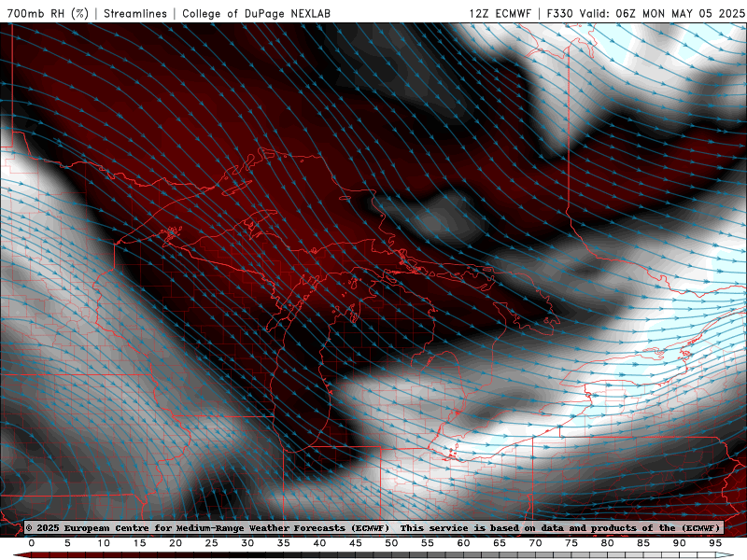Screen dimensions: 747x560
Task: Click the '90' value on the color scale
Action: click(679, 543)
